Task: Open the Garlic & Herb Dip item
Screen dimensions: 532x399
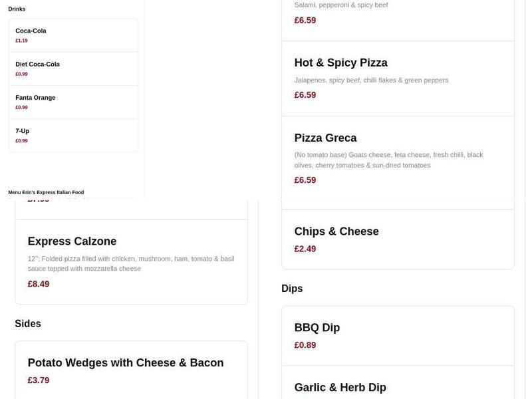Action: tap(398, 386)
